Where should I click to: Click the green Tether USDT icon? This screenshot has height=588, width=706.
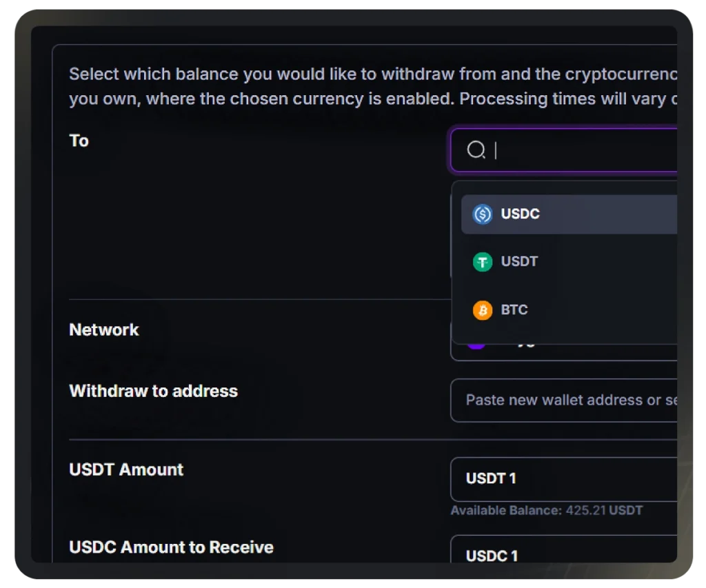482,262
